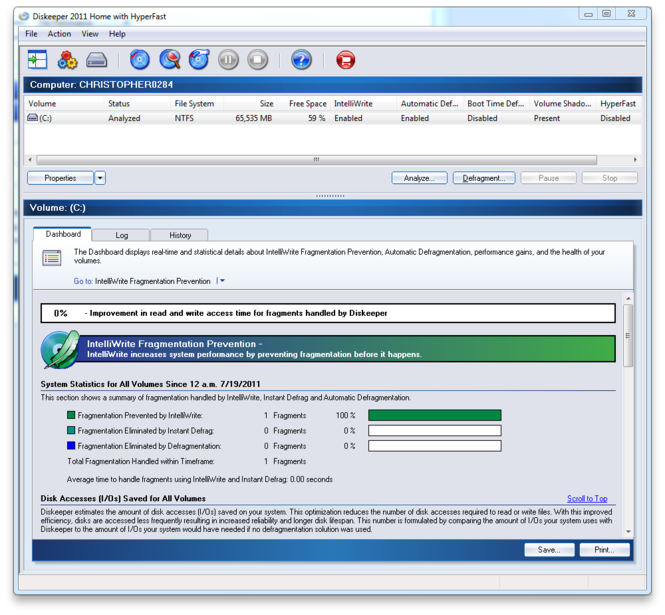
Task: Click the '59 %' free space cell
Action: 316,118
